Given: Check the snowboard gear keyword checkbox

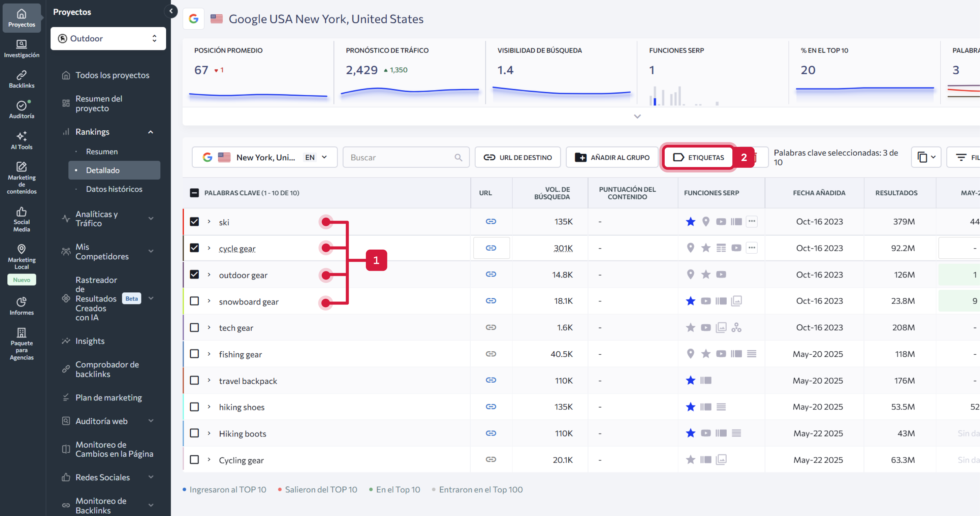Looking at the screenshot, I should point(194,301).
